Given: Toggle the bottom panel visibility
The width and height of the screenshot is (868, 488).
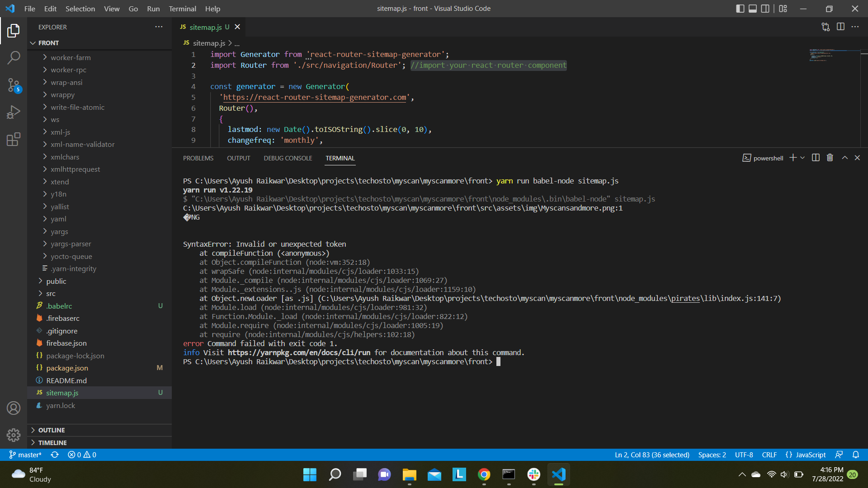Looking at the screenshot, I should pyautogui.click(x=753, y=9).
